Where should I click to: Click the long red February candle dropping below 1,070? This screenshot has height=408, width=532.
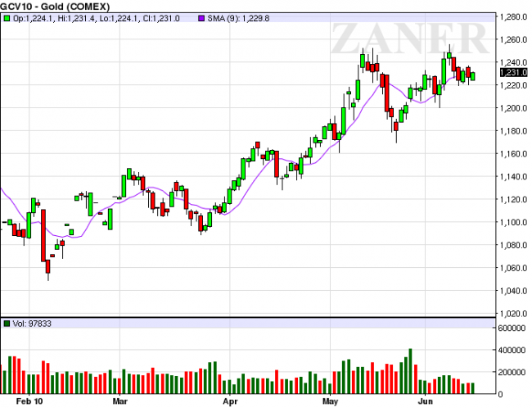(43, 235)
